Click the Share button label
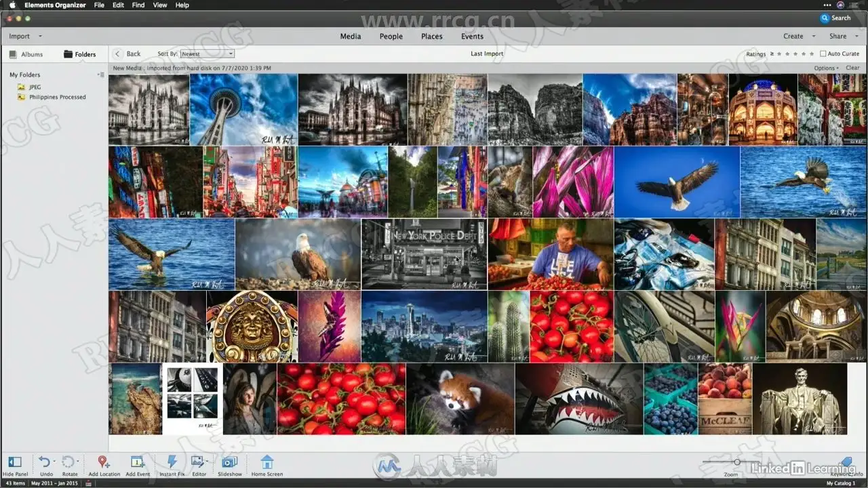This screenshot has width=868, height=488. (x=838, y=37)
